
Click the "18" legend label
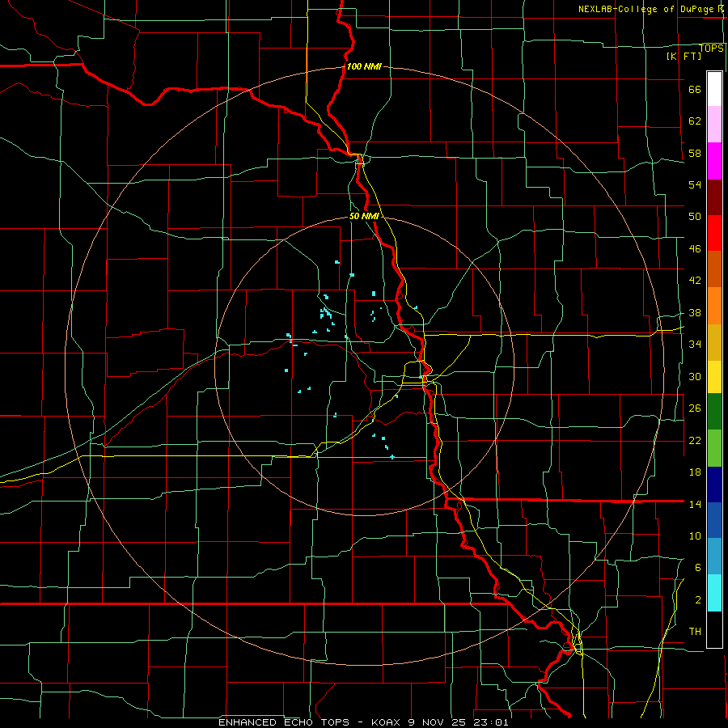tap(695, 472)
